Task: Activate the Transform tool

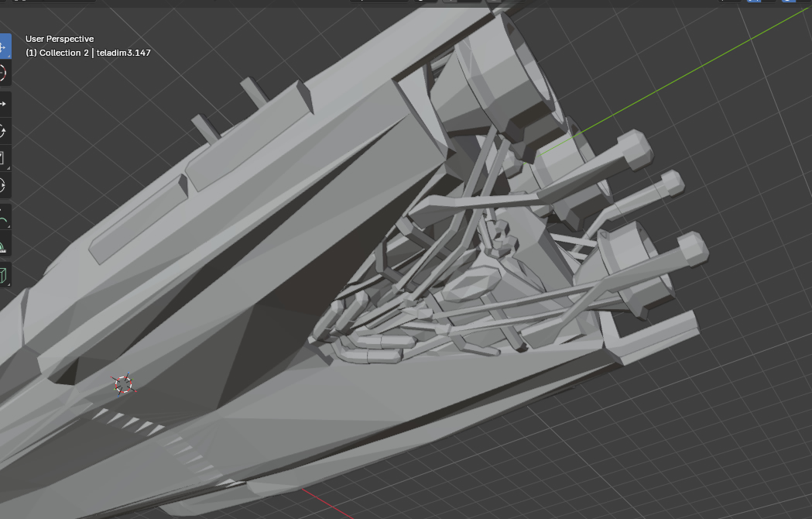Action: [x=4, y=185]
